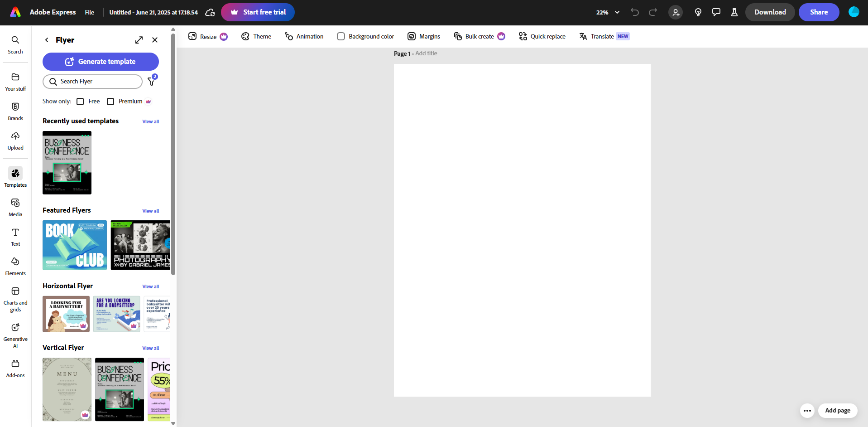Screen dimensions: 868x427
Task: Click the Undo icon in the top bar
Action: pyautogui.click(x=634, y=12)
